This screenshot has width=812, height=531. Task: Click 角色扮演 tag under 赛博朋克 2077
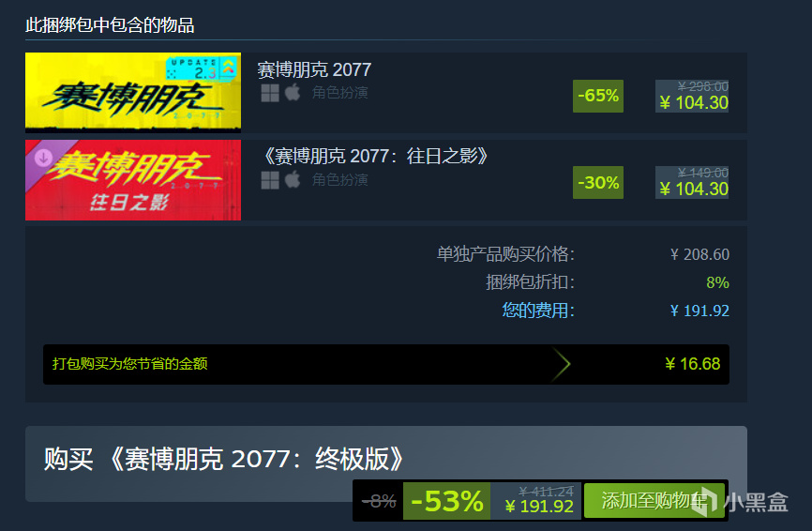tap(339, 93)
